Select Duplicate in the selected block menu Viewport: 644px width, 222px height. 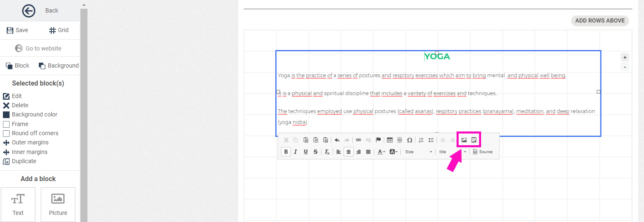coord(24,161)
